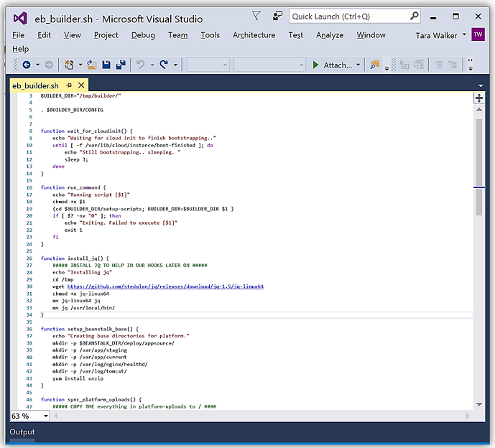Open the Architecture menu
Image resolution: width=495 pixels, height=448 pixels.
pyautogui.click(x=254, y=34)
